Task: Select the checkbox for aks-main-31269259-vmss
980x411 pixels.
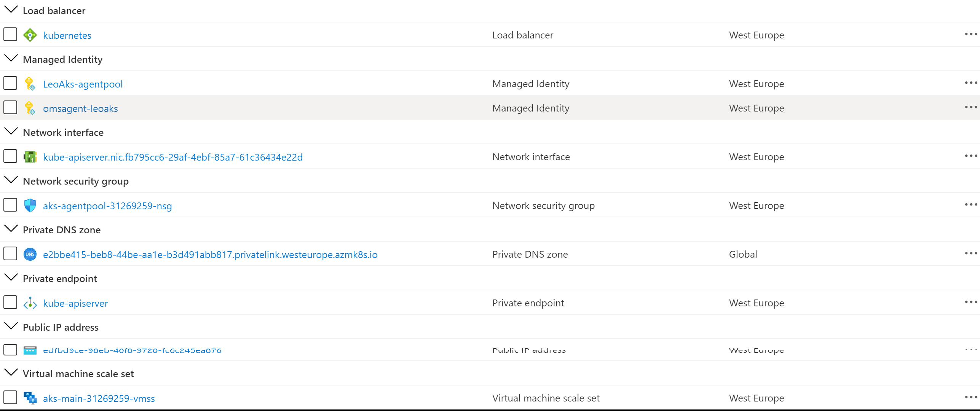Action: tap(10, 398)
